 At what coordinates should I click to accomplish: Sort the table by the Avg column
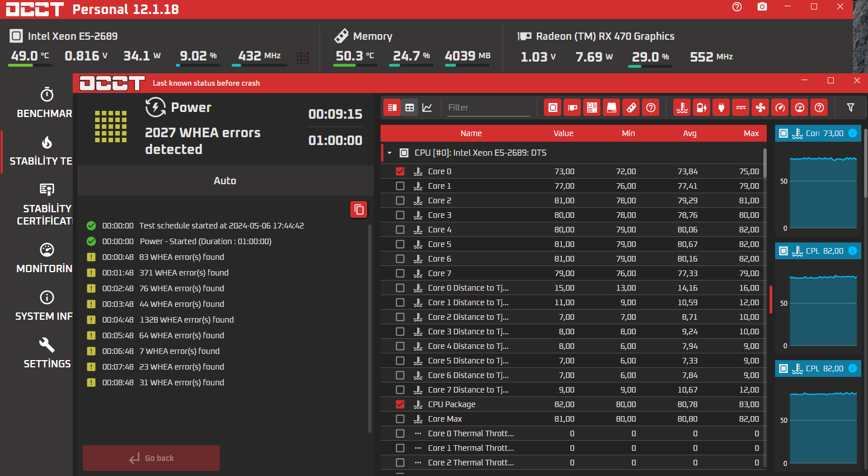(690, 133)
